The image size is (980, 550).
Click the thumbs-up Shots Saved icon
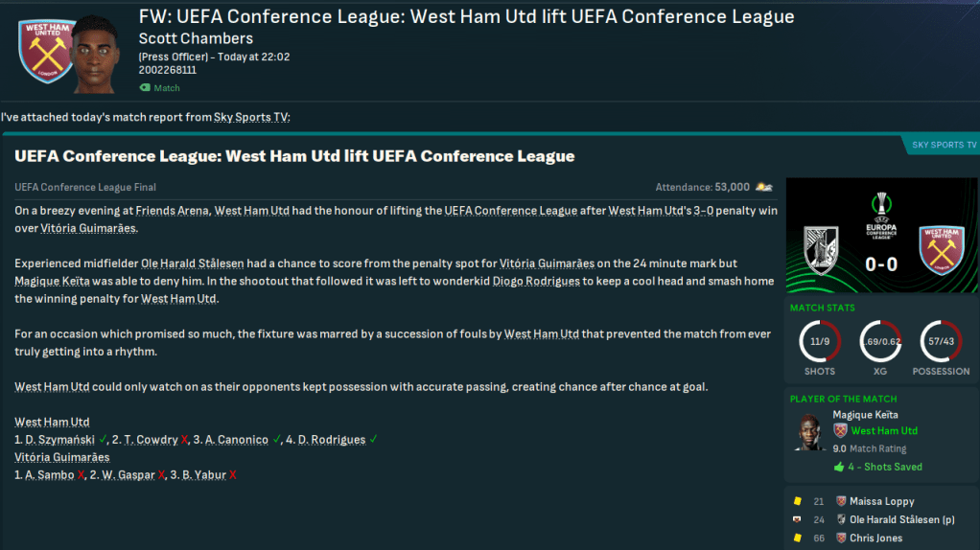(838, 467)
